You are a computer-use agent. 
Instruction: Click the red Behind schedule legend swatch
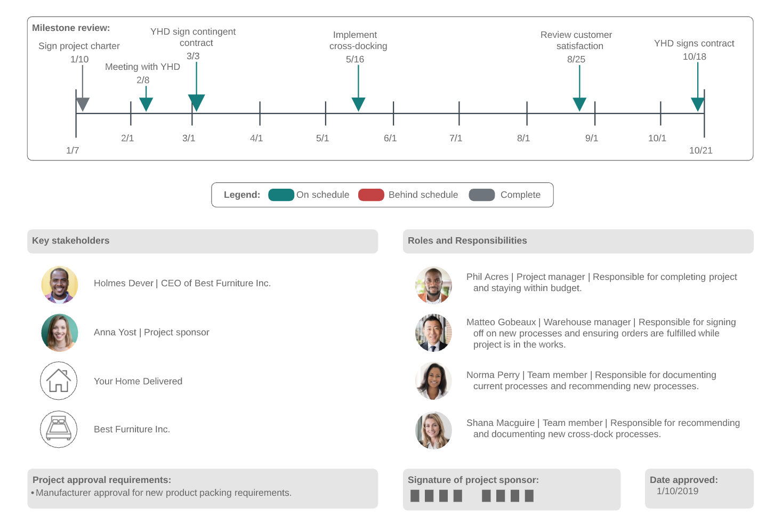click(371, 195)
